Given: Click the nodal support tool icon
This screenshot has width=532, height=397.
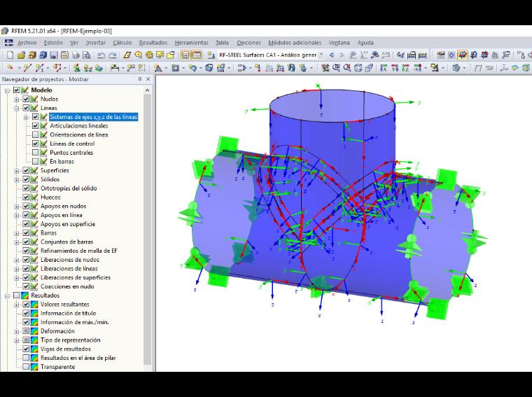Looking at the screenshot, I should pyautogui.click(x=77, y=68).
